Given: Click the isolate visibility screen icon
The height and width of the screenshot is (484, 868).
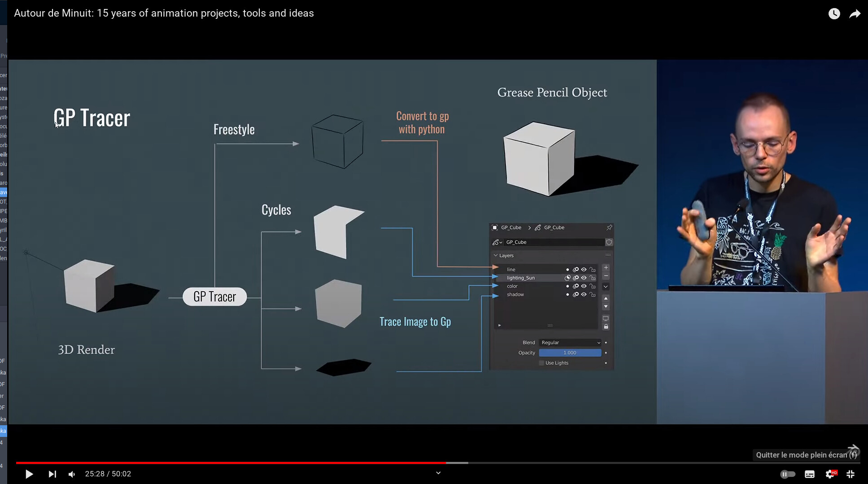Looking at the screenshot, I should pos(606,318).
